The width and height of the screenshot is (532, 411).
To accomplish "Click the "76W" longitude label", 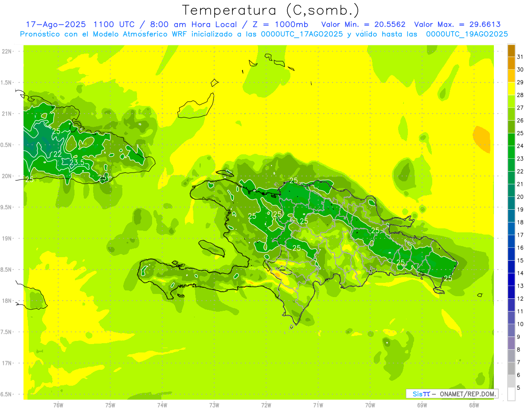I will click(x=58, y=405).
